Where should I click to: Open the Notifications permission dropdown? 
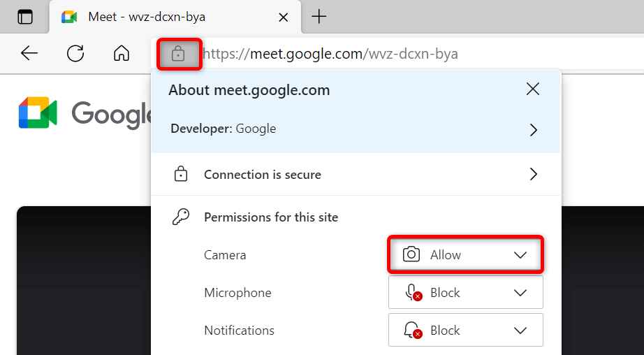click(x=465, y=331)
